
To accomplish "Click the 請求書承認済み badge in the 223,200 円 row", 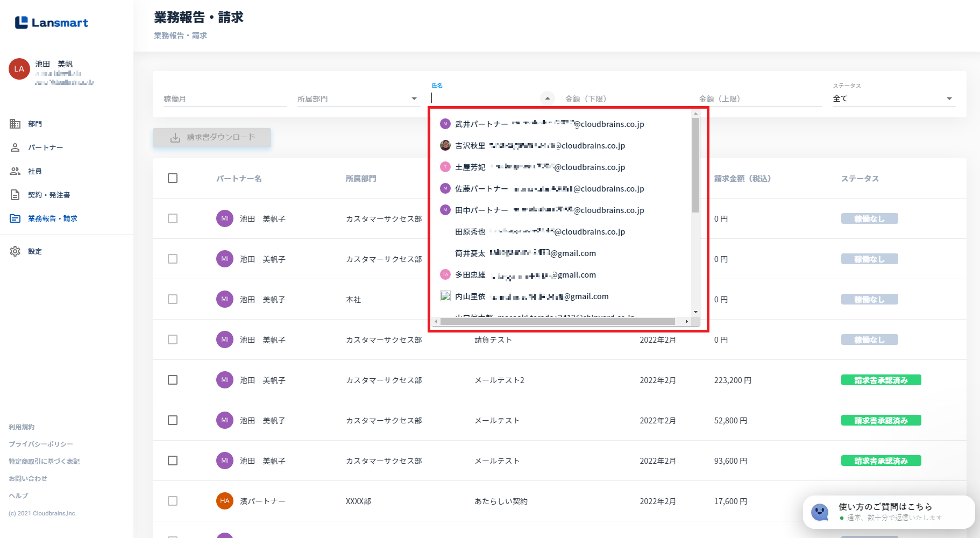I will (x=881, y=380).
